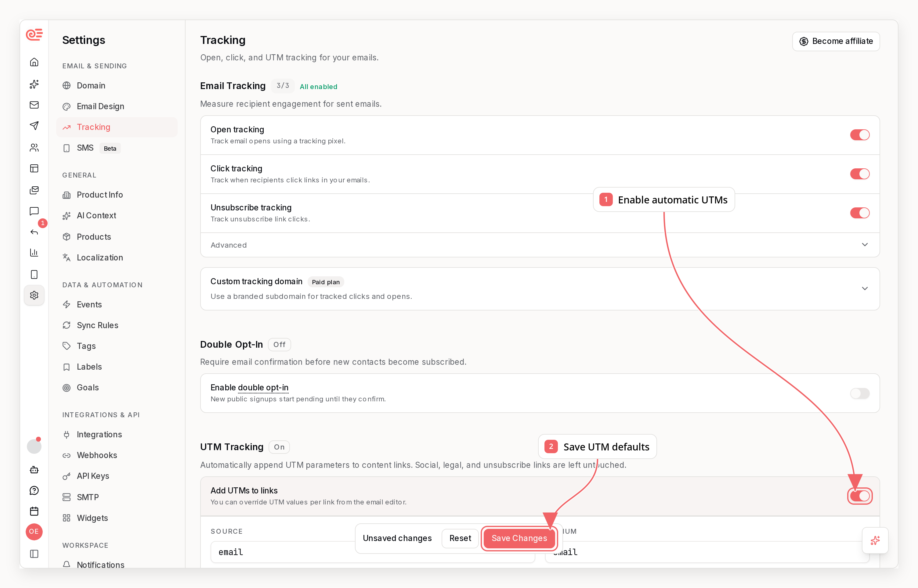Go to Domain settings
Screen dimensions: 918x588
[x=117, y=85]
